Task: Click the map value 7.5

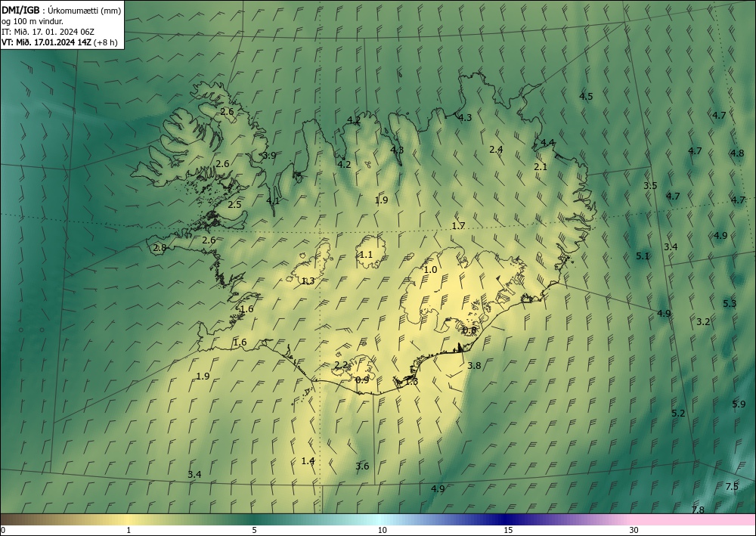Action: (x=732, y=486)
